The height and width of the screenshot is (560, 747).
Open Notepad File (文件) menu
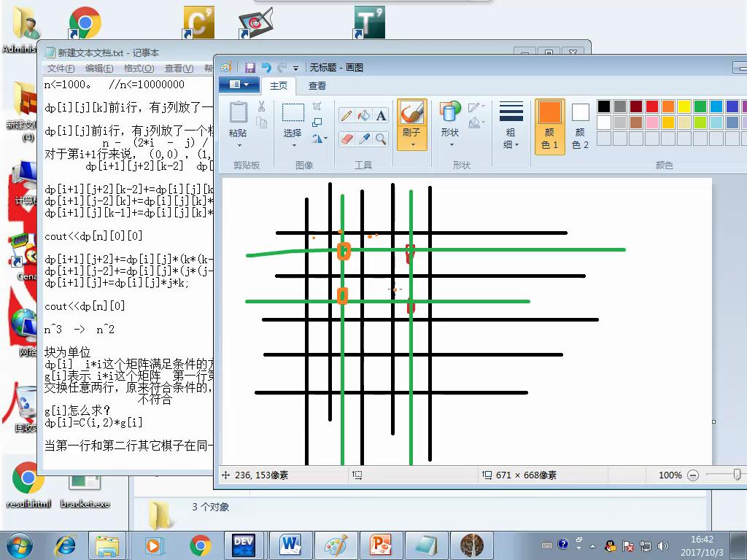[x=61, y=69]
